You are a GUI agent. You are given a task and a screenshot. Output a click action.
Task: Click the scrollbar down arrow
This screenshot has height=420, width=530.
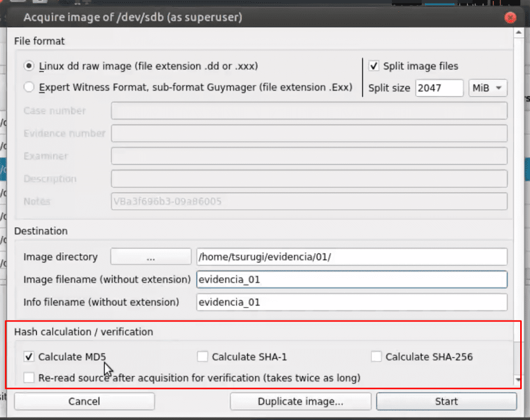click(519, 380)
